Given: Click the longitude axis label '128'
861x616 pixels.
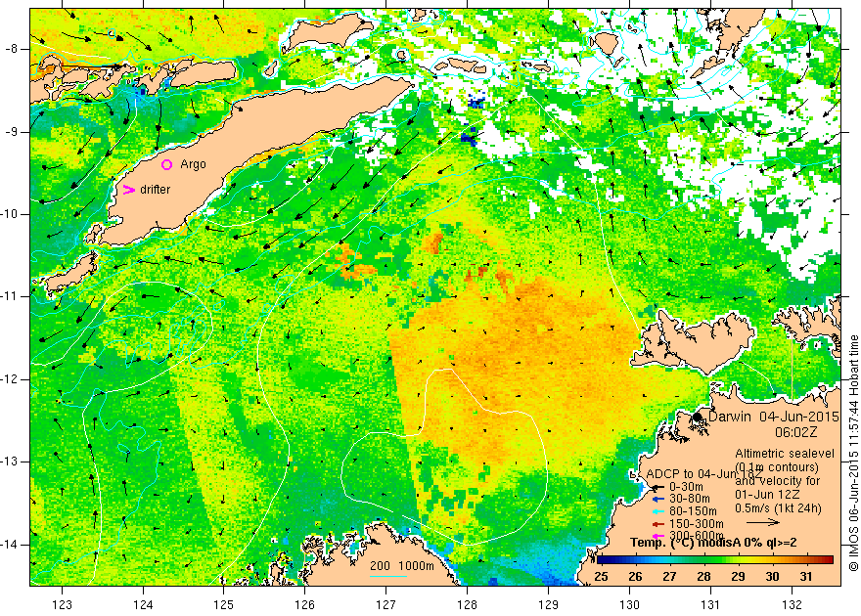Looking at the screenshot, I should pos(468,604).
